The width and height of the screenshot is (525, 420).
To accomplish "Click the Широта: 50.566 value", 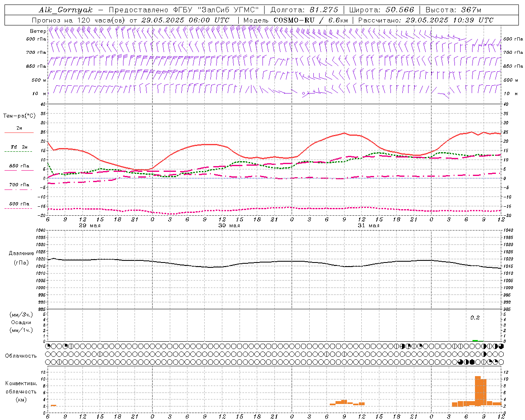I will 381,10.
